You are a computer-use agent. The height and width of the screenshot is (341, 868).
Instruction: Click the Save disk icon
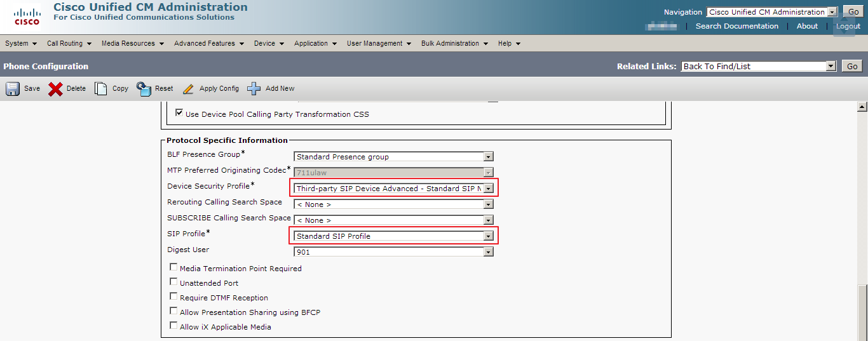tap(13, 88)
